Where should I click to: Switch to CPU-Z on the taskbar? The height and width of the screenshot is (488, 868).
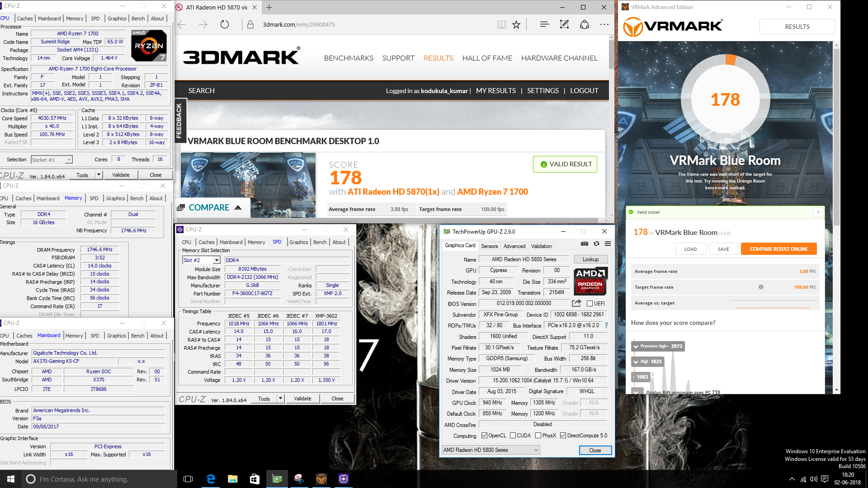343,479
